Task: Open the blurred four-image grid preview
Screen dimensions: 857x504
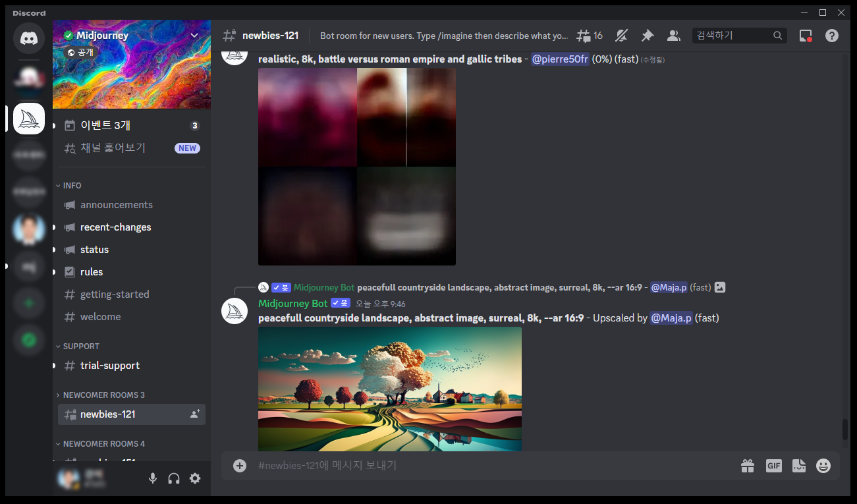Action: 357,167
